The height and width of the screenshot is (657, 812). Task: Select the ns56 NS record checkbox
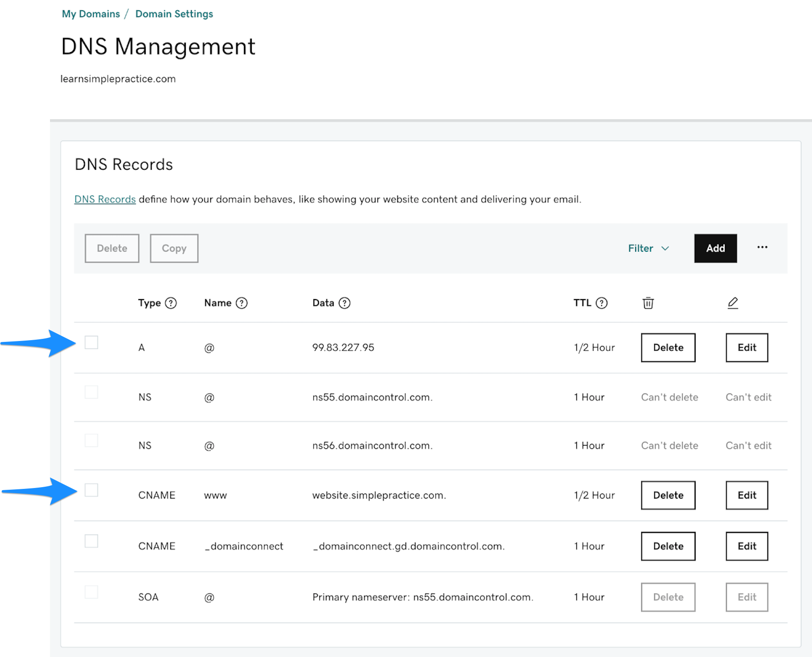tap(91, 441)
